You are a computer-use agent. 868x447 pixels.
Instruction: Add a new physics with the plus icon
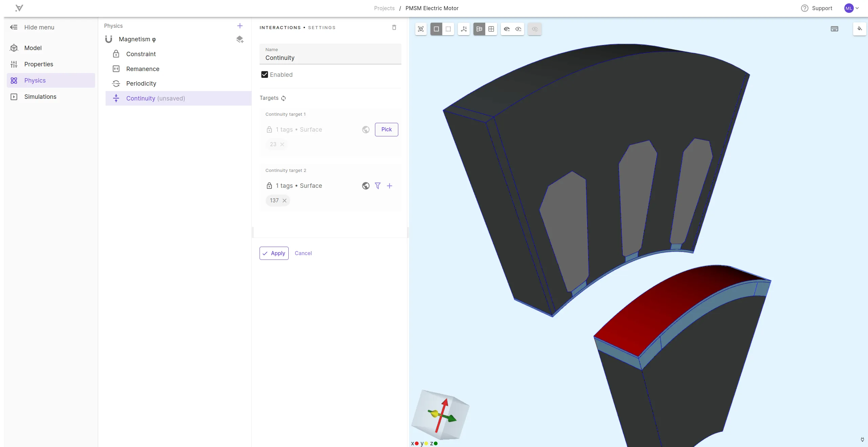pos(240,26)
